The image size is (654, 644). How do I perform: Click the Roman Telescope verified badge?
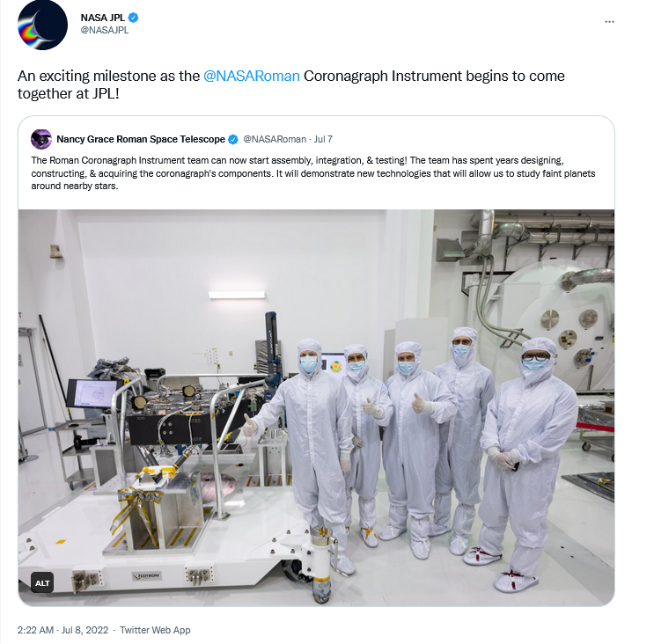(233, 139)
